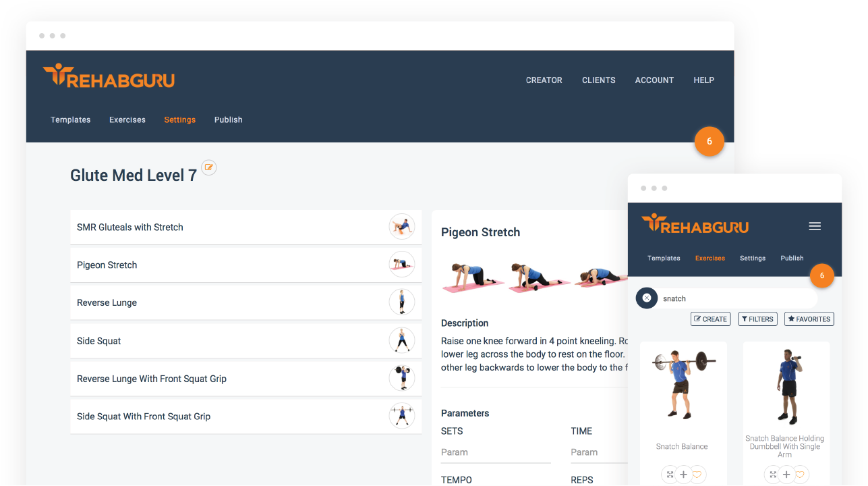Open the SETS parameter input for Pigeon Stretch

click(x=496, y=451)
